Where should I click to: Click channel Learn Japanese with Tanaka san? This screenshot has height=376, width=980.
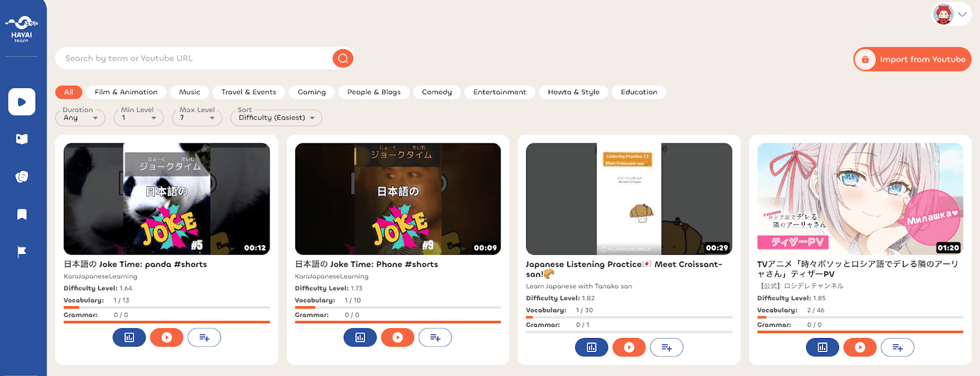click(x=579, y=287)
